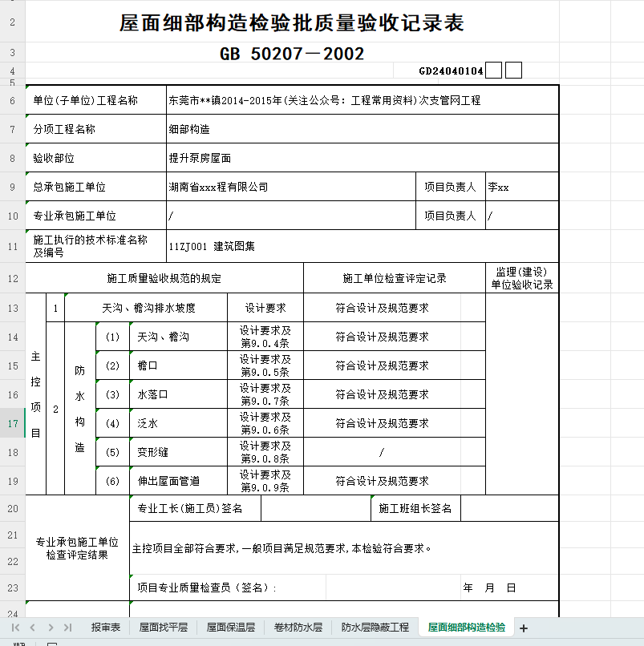Select row 12 header
Image resolution: width=644 pixels, height=646 pixels.
coord(12,279)
